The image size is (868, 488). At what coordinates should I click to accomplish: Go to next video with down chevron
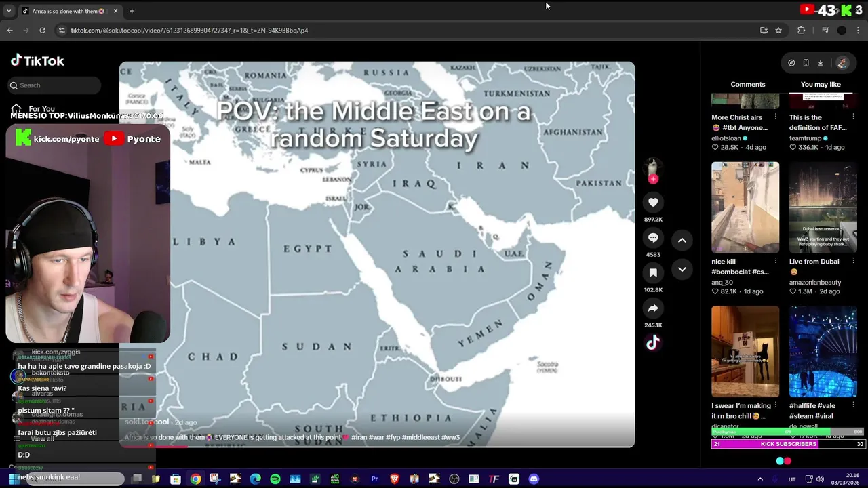[x=682, y=269]
